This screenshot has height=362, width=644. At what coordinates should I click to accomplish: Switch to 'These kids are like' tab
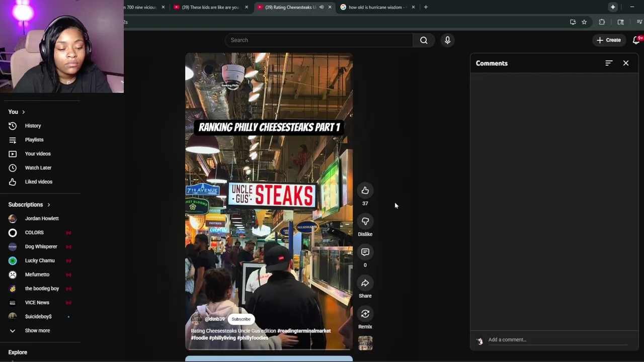tap(210, 7)
